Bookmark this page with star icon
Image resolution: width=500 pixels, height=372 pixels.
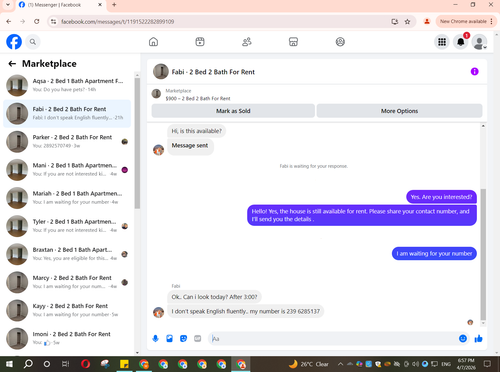[x=407, y=22]
